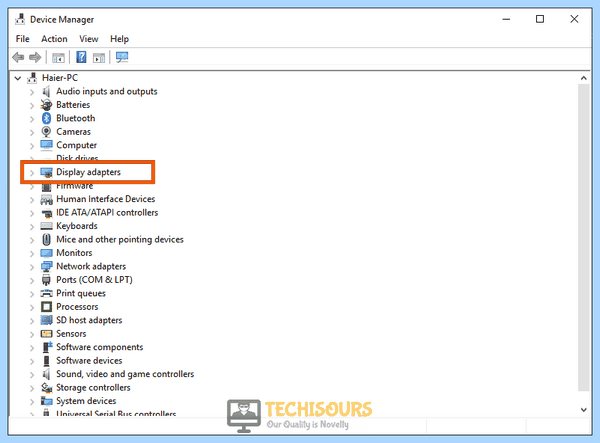Open the Action menu
The image size is (600, 443).
[x=54, y=39]
